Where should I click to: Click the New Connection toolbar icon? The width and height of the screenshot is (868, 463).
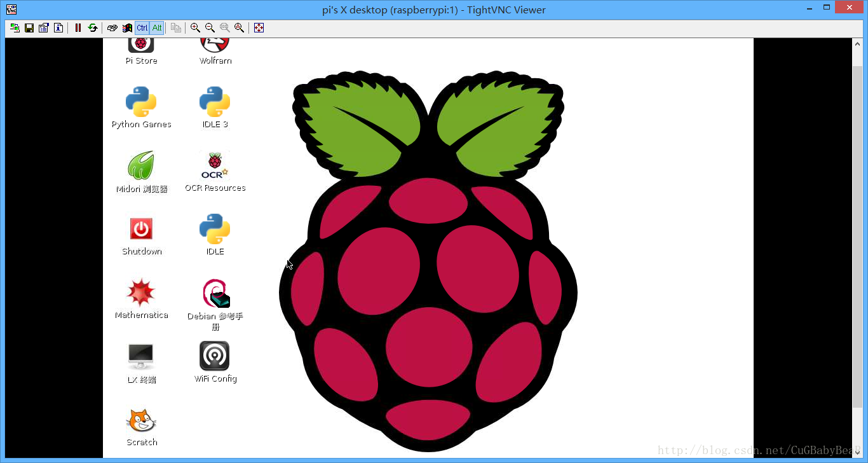tap(15, 28)
